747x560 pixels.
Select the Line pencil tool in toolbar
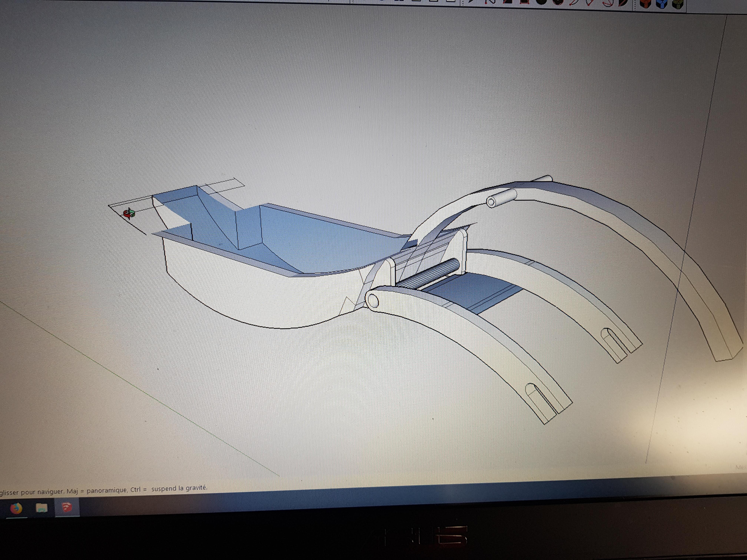pos(472,1)
